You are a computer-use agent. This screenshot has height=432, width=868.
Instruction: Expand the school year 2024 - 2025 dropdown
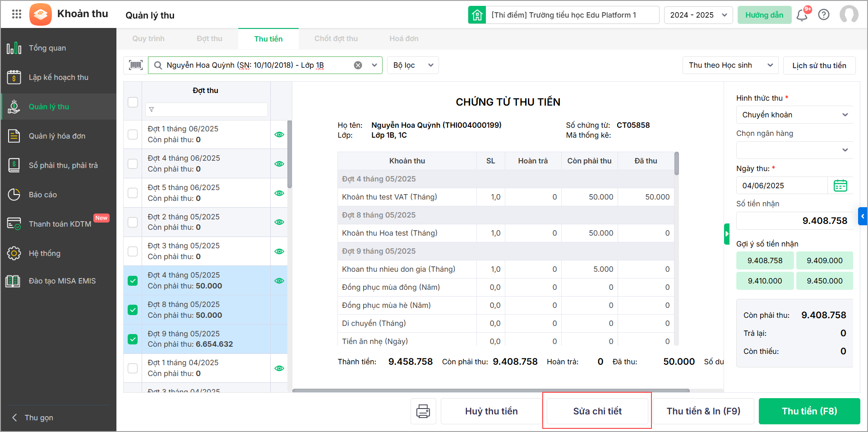tap(698, 15)
